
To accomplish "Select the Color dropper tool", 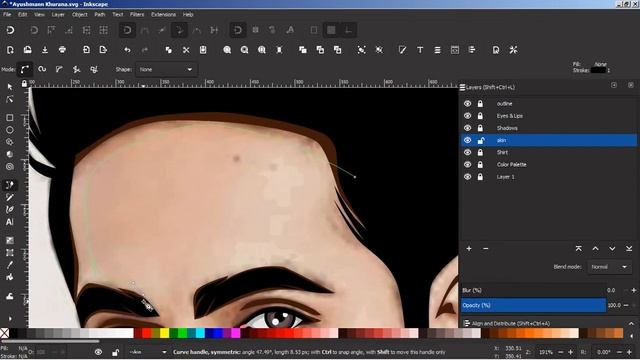I will click(x=10, y=265).
